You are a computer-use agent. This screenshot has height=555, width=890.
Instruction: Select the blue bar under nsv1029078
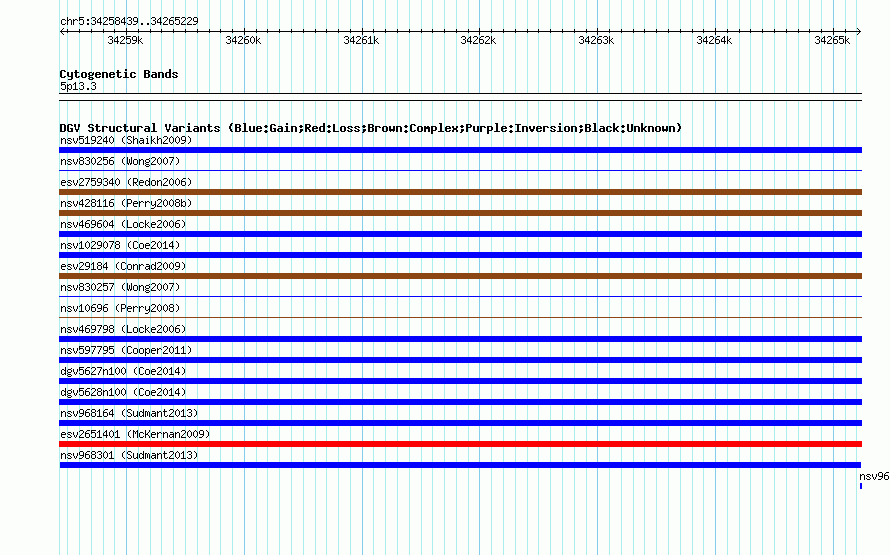click(x=460, y=255)
